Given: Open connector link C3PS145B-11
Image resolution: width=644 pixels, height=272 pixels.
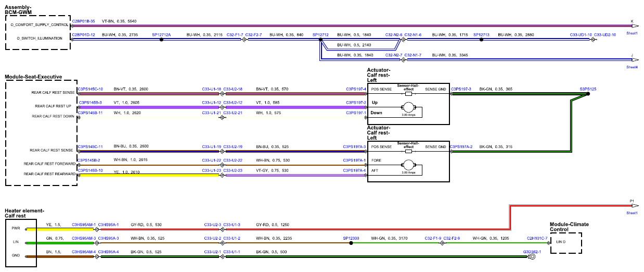Looking at the screenshot, I should pos(91,113).
